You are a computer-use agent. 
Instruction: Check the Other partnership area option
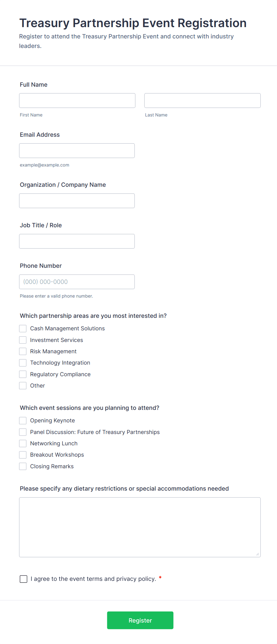pyautogui.click(x=23, y=385)
